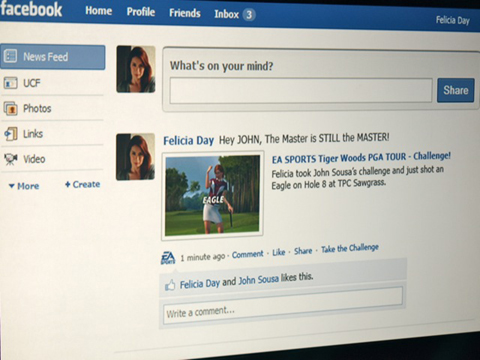Viewport: 480px width, 360px height.
Task: Open the EA SPORTS Tiger Woods Challenge link
Action: click(361, 157)
